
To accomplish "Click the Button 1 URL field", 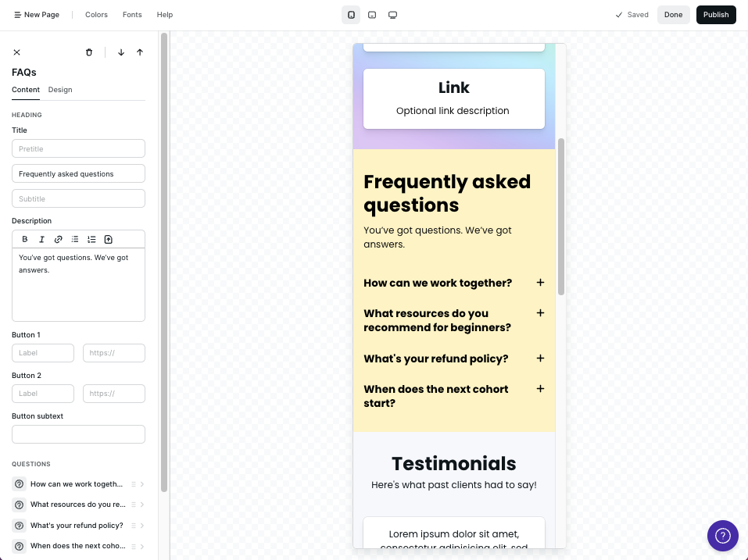I will 114,353.
